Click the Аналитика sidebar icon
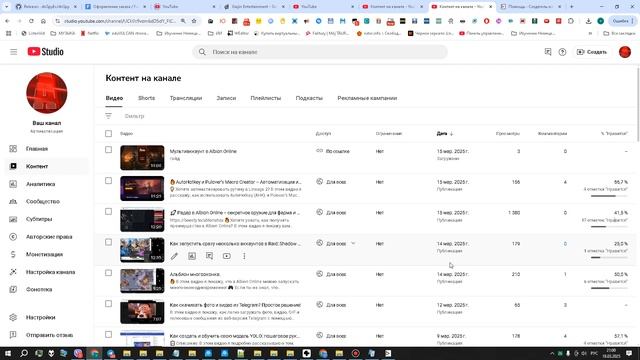This screenshot has height=360, width=640. click(13, 184)
